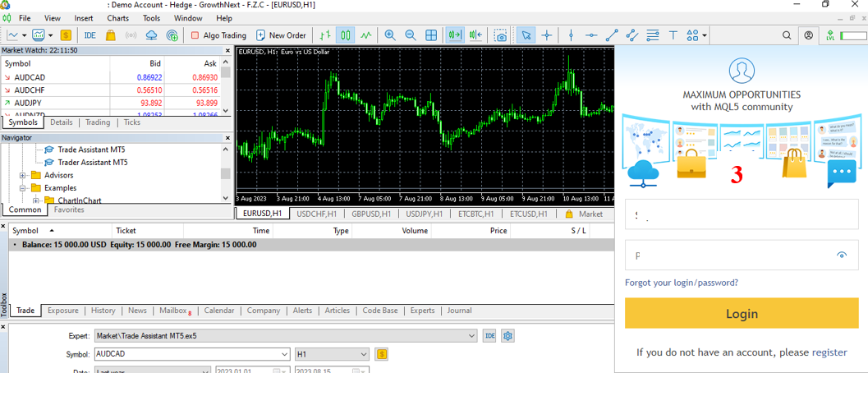This screenshot has height=396, width=868.
Task: Select the equidistant channel tool
Action: (632, 35)
